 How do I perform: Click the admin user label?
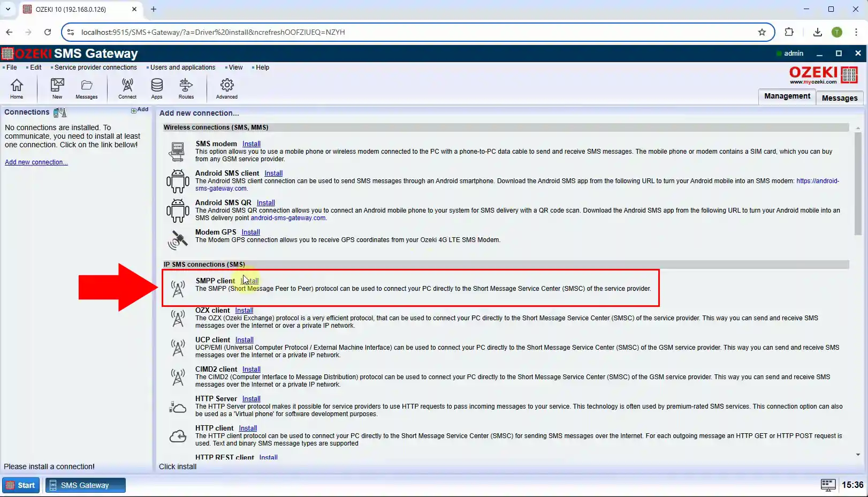[794, 54]
